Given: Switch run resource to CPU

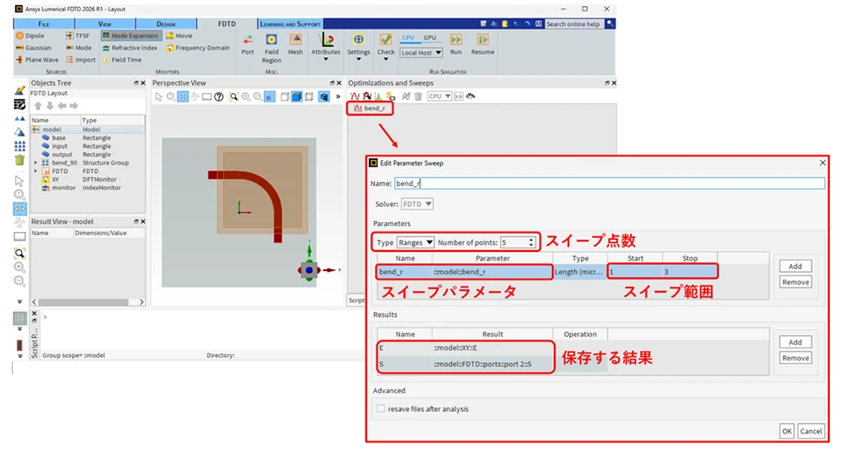Looking at the screenshot, I should coord(408,37).
